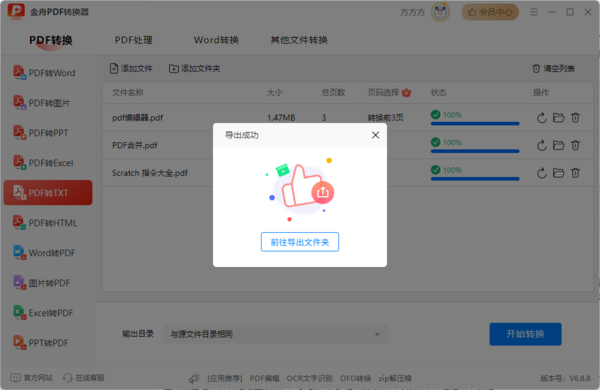This screenshot has width=600, height=390.
Task: Delete Scratch 指令大全.pdf from the list
Action: coord(576,173)
